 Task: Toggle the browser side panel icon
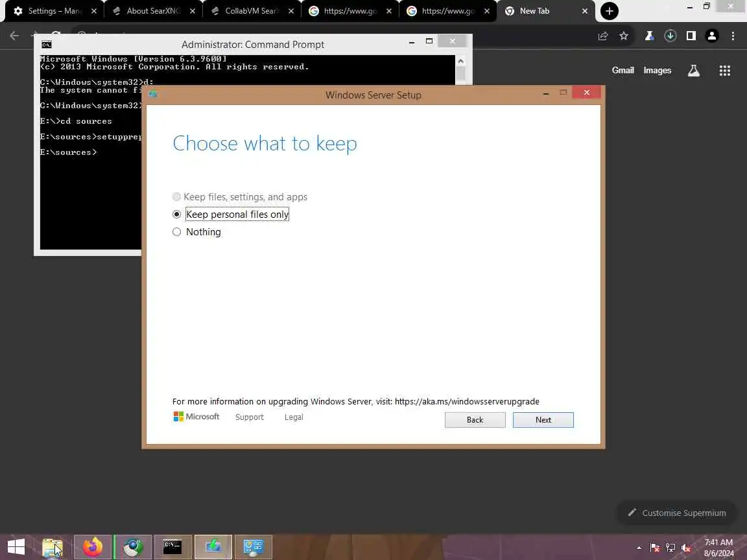(691, 36)
